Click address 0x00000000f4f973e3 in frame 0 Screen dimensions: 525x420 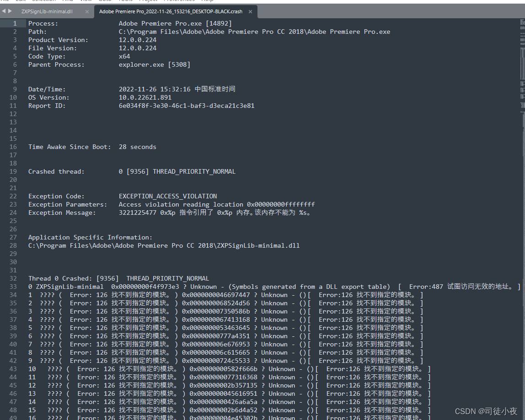145,287
